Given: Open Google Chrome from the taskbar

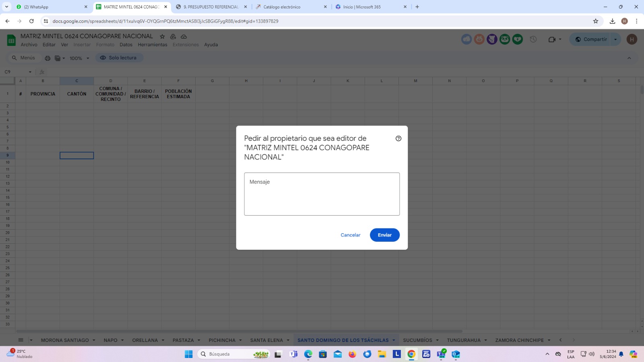Looking at the screenshot, I should click(x=411, y=354).
